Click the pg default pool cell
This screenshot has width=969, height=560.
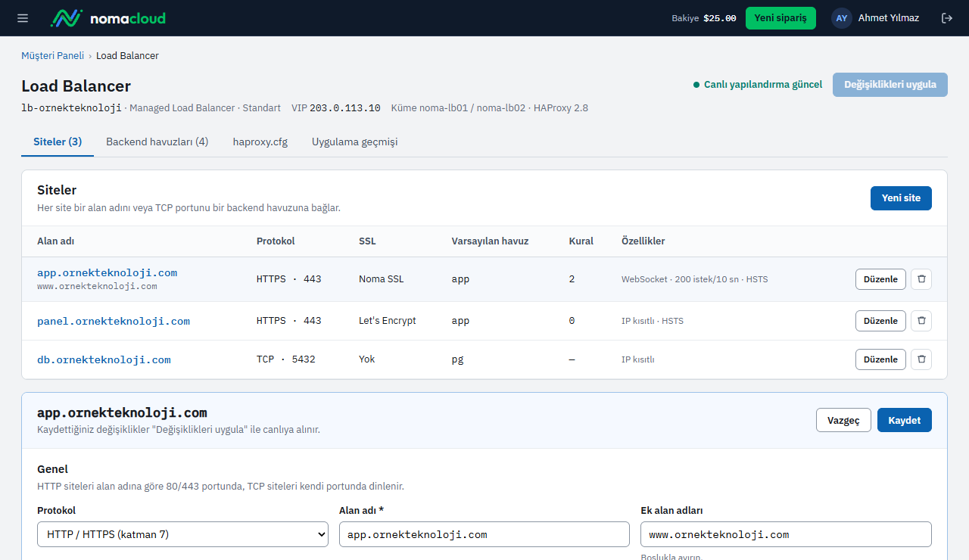click(x=457, y=359)
